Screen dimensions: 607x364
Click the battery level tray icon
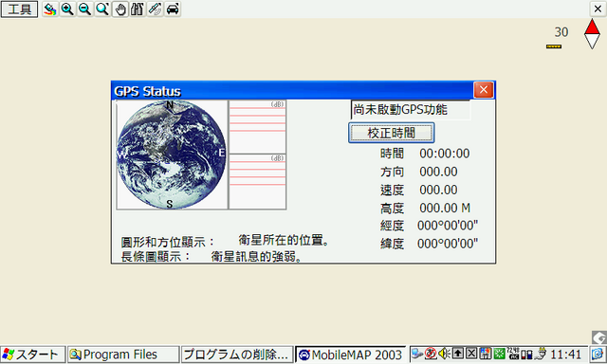[526, 354]
